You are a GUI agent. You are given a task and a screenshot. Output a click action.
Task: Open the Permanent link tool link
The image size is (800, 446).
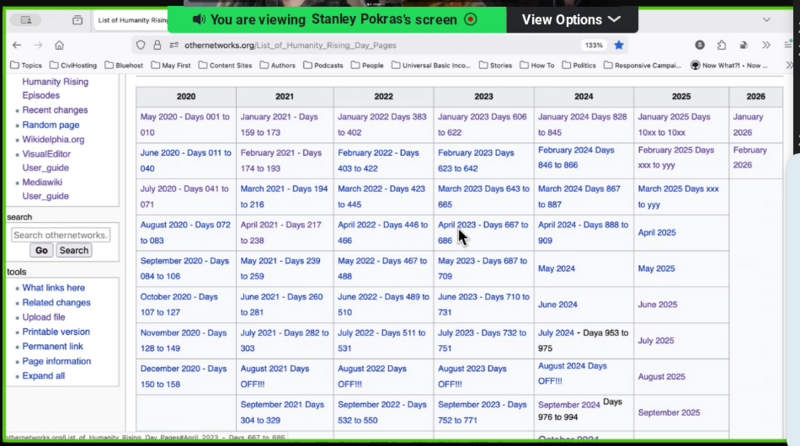[x=52, y=346]
